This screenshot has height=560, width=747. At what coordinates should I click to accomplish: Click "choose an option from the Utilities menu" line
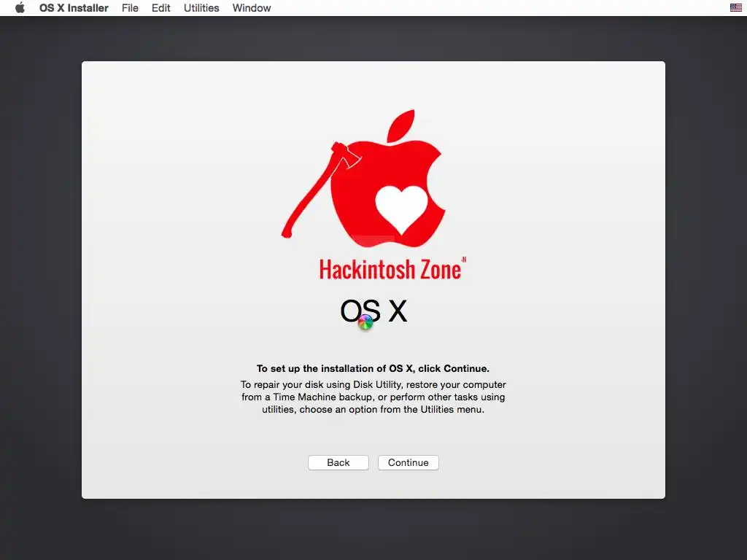373,409
